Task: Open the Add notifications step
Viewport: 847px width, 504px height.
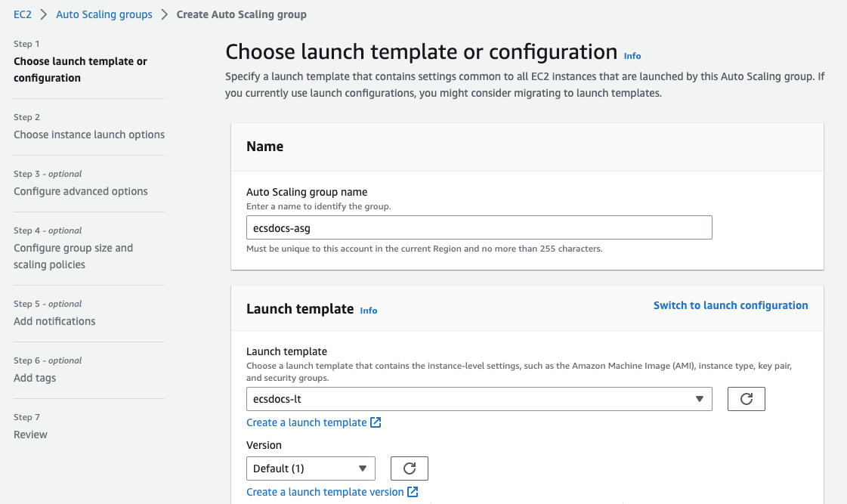Action: [54, 321]
